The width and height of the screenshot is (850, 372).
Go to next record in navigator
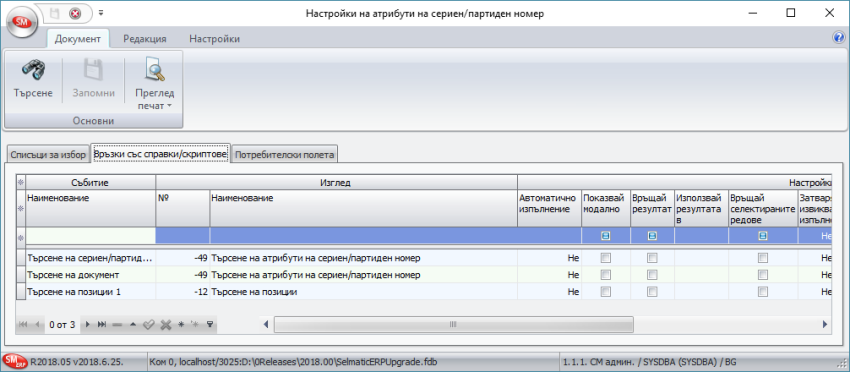point(88,324)
